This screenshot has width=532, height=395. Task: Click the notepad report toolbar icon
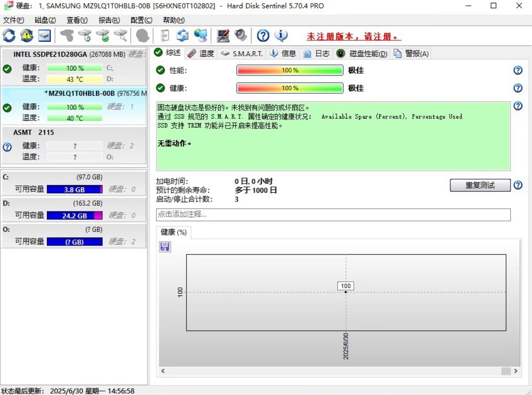click(165, 35)
